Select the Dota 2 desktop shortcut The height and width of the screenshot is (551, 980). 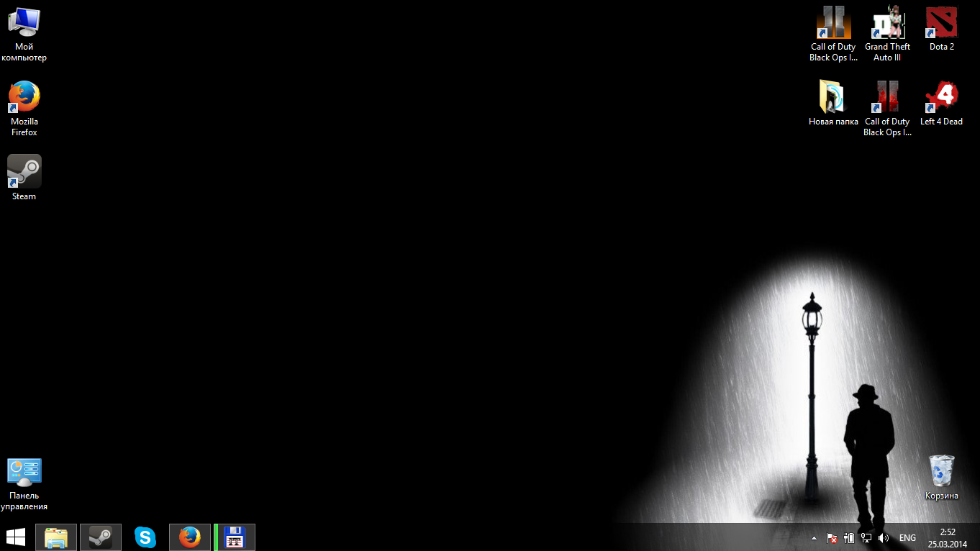pyautogui.click(x=941, y=29)
